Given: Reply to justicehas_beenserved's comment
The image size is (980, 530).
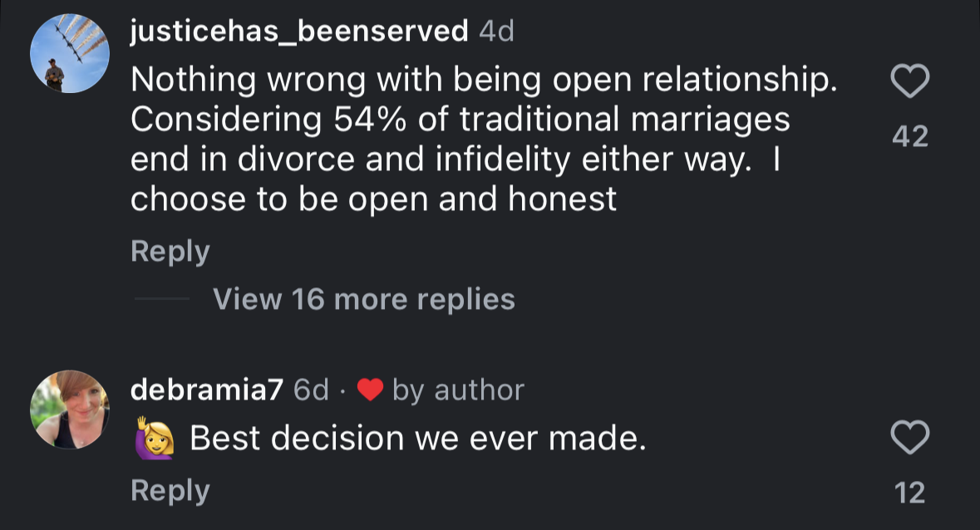Looking at the screenshot, I should tap(170, 251).
